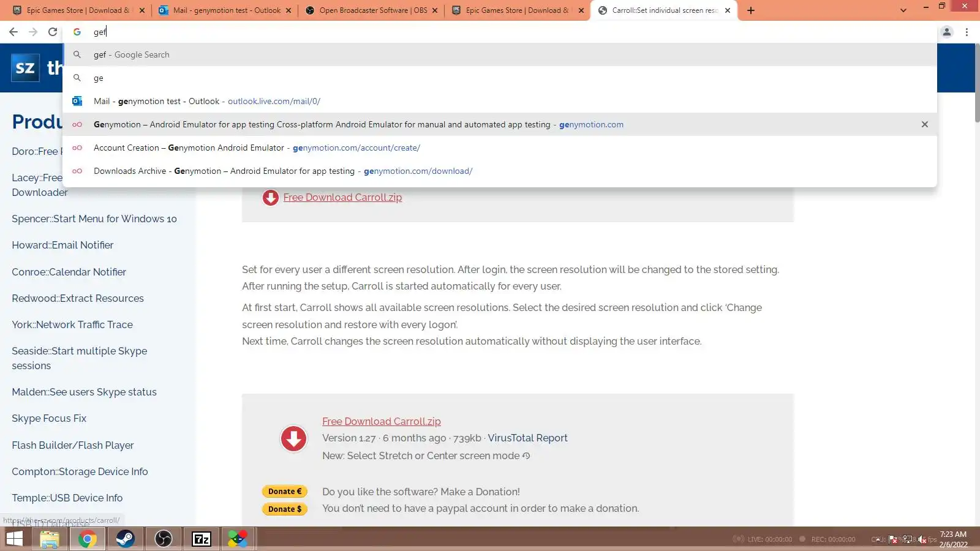The height and width of the screenshot is (551, 980).
Task: Open File Explorer from taskbar
Action: [x=49, y=539]
